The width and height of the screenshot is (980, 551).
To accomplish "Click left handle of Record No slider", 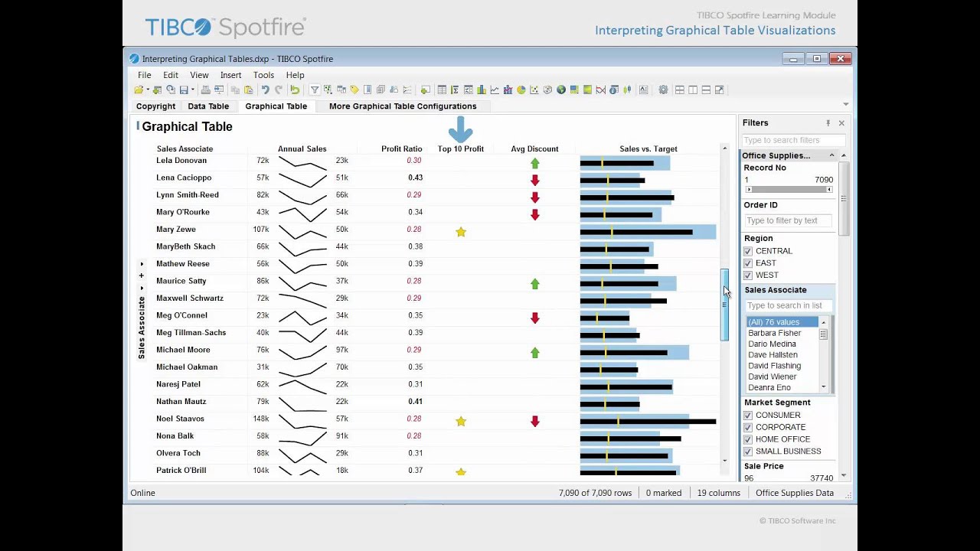I will pos(750,189).
